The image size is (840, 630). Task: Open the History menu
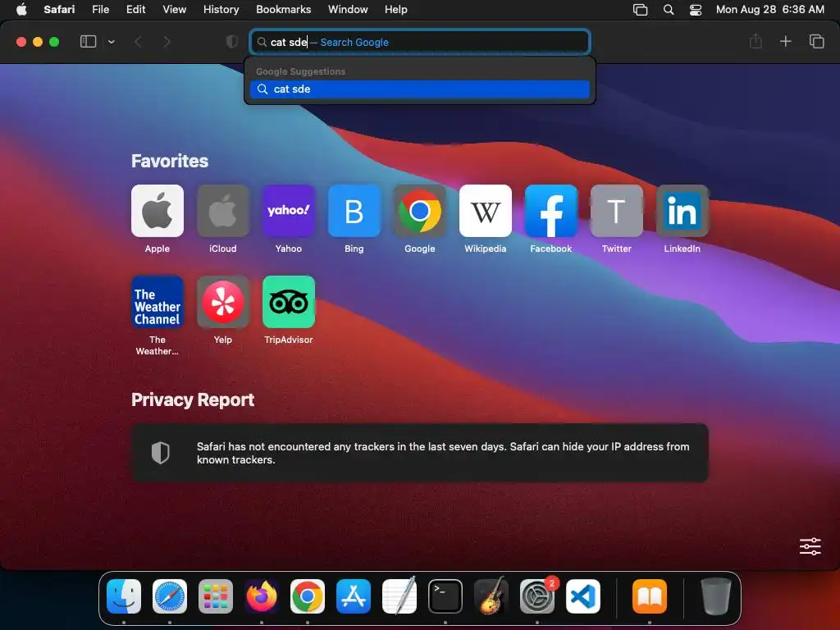coord(221,10)
